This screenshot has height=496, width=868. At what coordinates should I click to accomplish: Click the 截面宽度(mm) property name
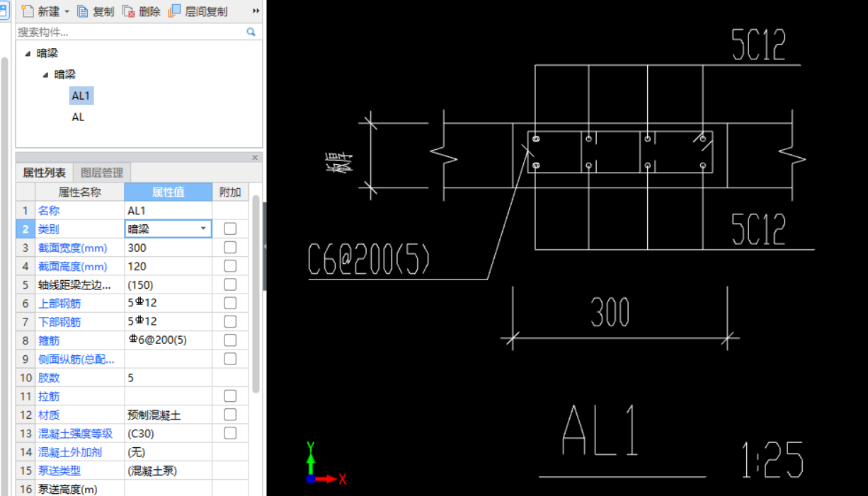point(72,247)
